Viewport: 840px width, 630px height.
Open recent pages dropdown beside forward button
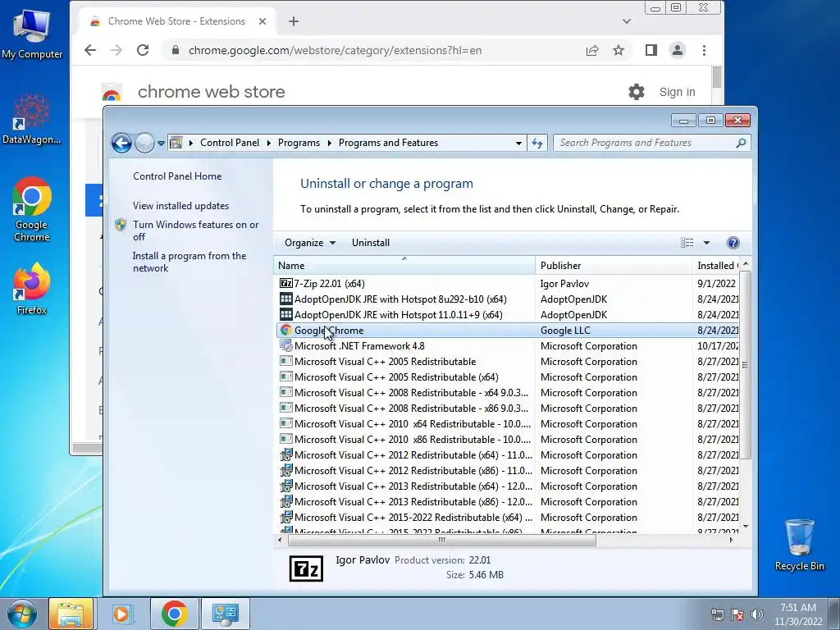tap(162, 143)
